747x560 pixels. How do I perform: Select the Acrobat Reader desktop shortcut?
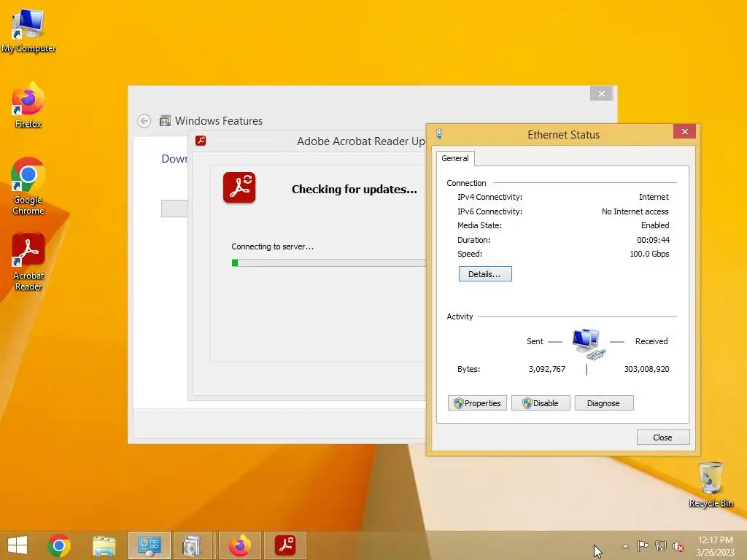pyautogui.click(x=28, y=262)
